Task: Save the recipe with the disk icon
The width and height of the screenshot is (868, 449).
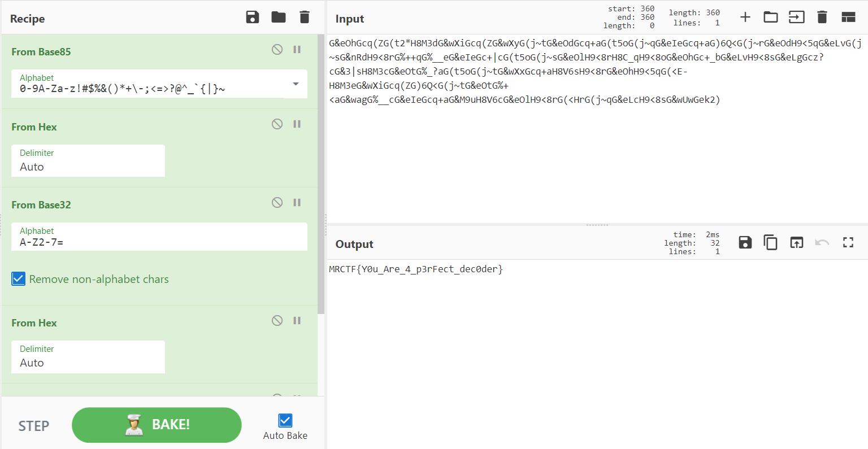Action: point(253,18)
